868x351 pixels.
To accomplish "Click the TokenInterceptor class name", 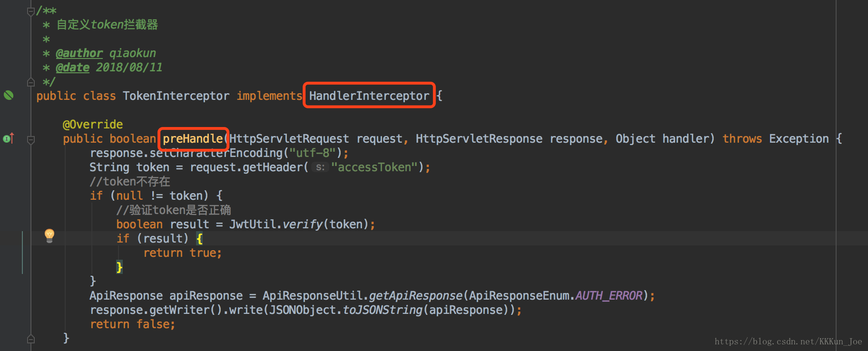I will click(176, 96).
